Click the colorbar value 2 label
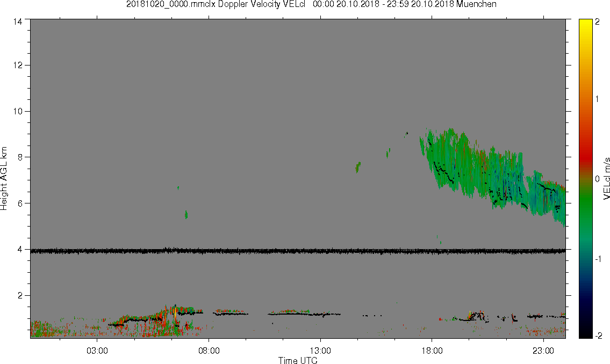This screenshot has height=364, width=610. (597, 22)
